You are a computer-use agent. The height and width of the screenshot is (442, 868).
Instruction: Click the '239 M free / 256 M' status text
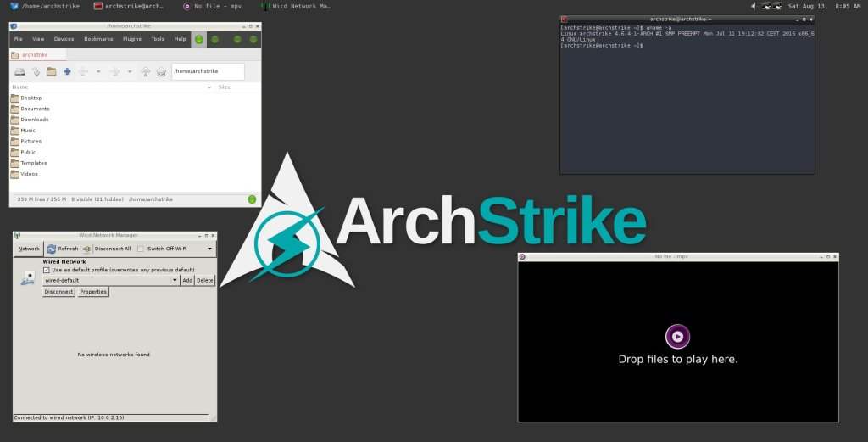42,199
